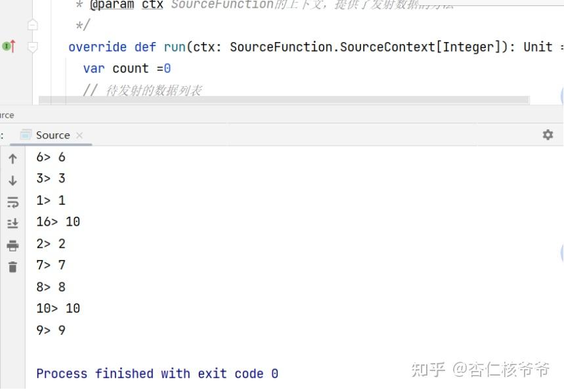
Task: Click the implements-method gutter icon beside run
Action: pos(9,46)
